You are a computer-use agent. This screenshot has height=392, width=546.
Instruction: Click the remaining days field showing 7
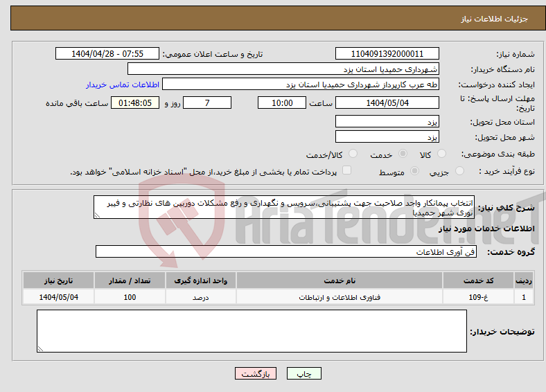pyautogui.click(x=207, y=103)
